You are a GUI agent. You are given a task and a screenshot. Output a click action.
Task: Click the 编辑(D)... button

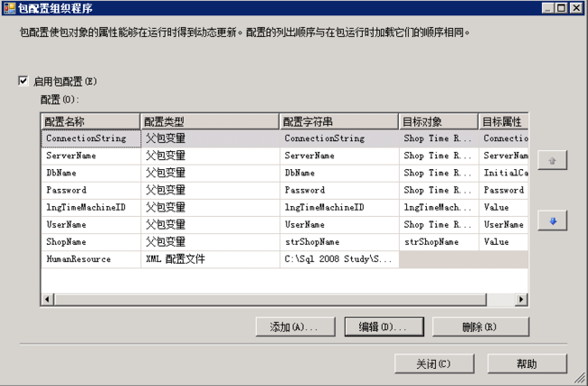(x=384, y=326)
